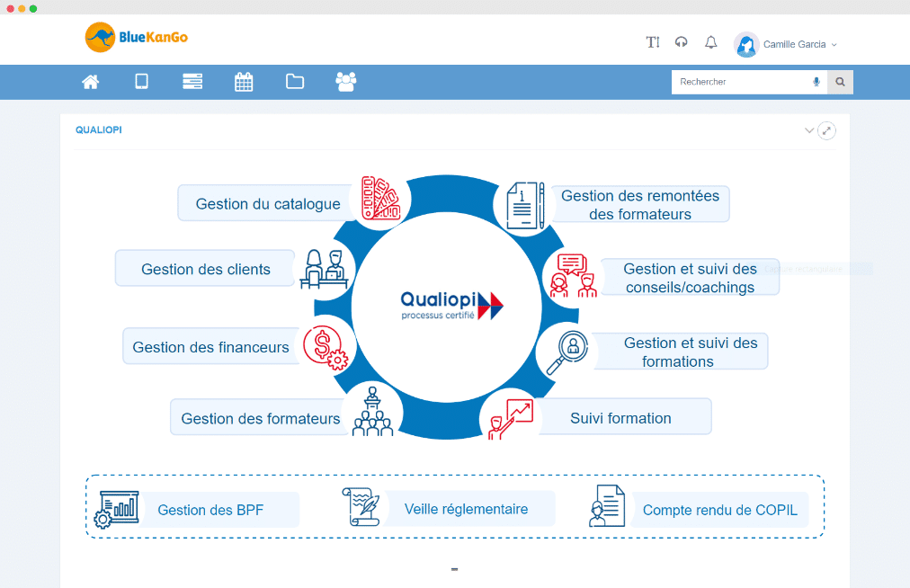Click the catalogue color swatch icon
The height and width of the screenshot is (588, 910).
[380, 199]
